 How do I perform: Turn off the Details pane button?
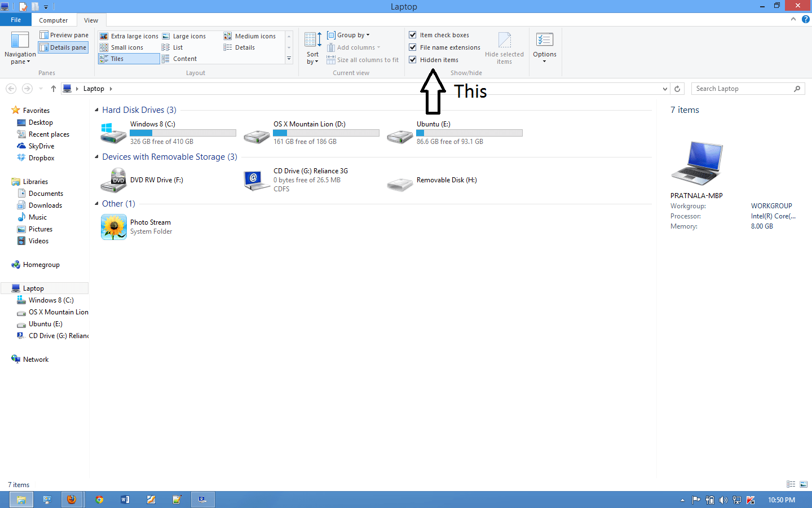pyautogui.click(x=63, y=47)
